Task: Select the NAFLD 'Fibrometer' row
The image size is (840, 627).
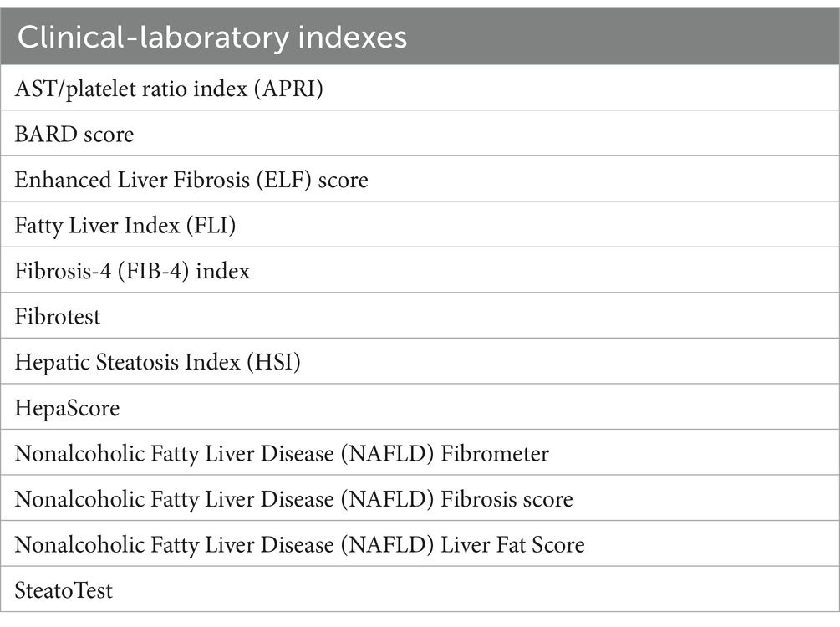Action: 420,452
